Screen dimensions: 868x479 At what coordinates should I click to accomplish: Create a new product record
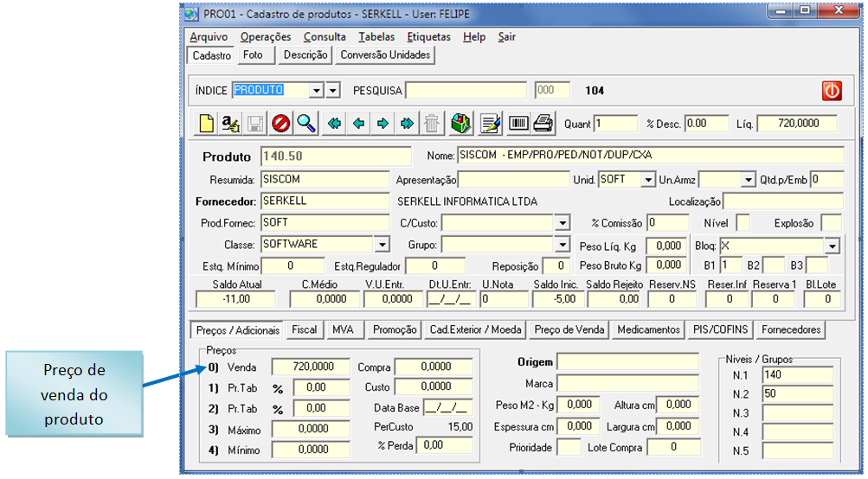pos(206,123)
